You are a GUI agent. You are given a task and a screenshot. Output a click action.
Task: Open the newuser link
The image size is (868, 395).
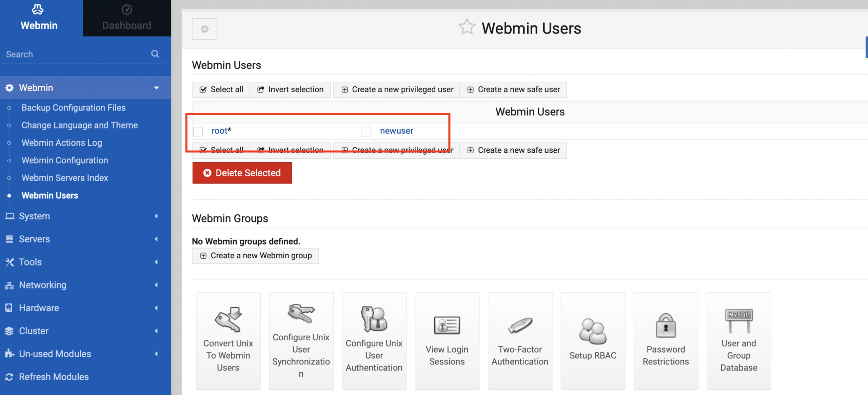click(396, 131)
